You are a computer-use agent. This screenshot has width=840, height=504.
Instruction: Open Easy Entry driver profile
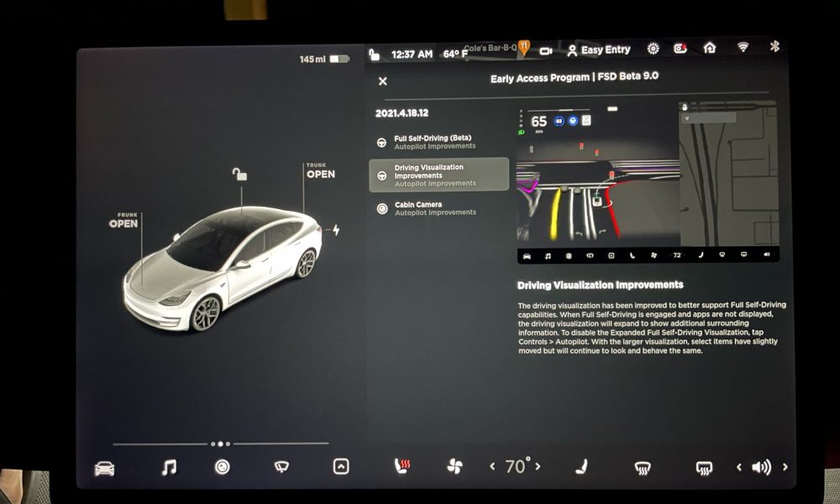599,50
